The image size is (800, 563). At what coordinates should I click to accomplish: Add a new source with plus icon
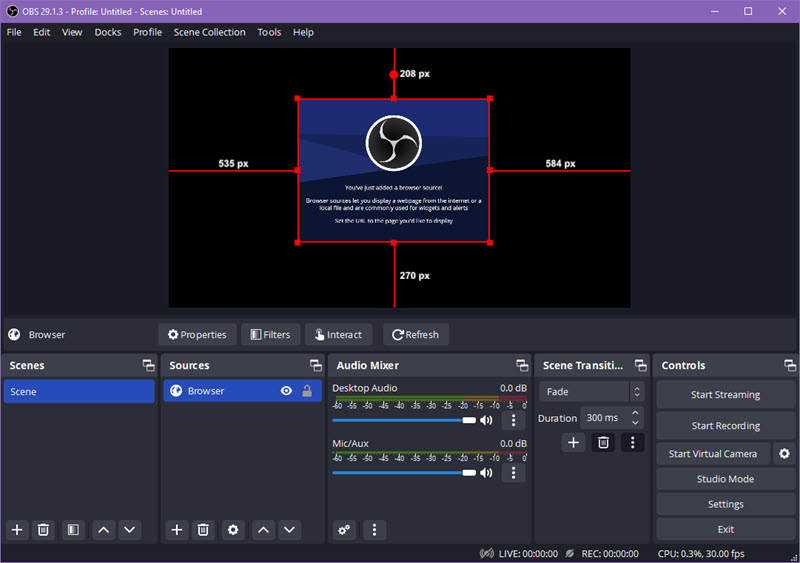[x=177, y=530]
